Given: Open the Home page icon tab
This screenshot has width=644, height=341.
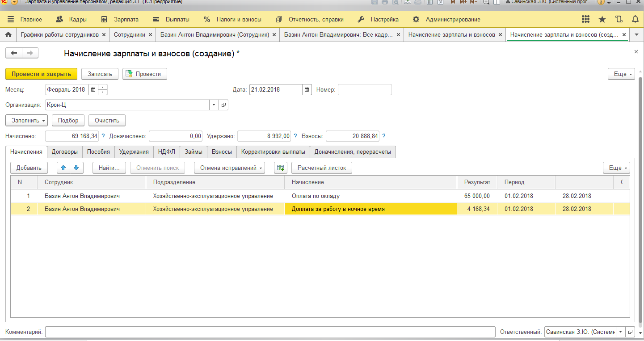Looking at the screenshot, I should (8, 34).
